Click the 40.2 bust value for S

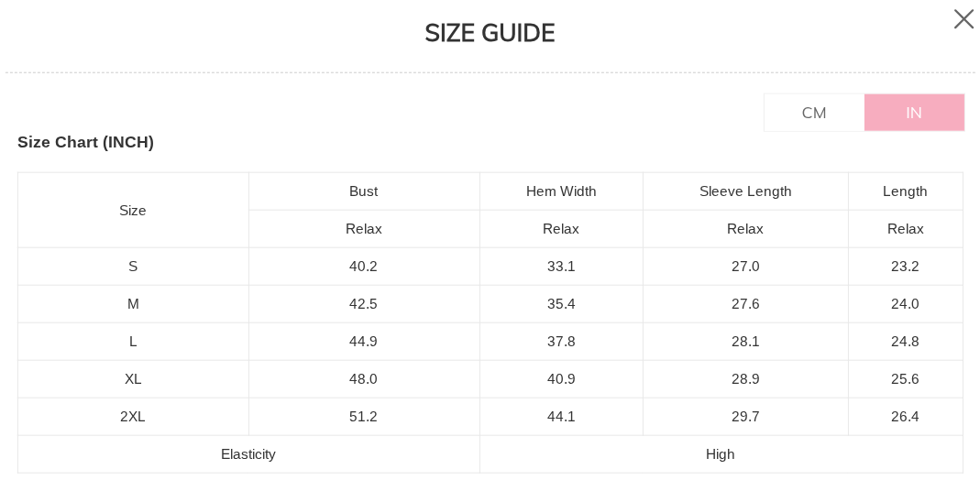pyautogui.click(x=363, y=267)
